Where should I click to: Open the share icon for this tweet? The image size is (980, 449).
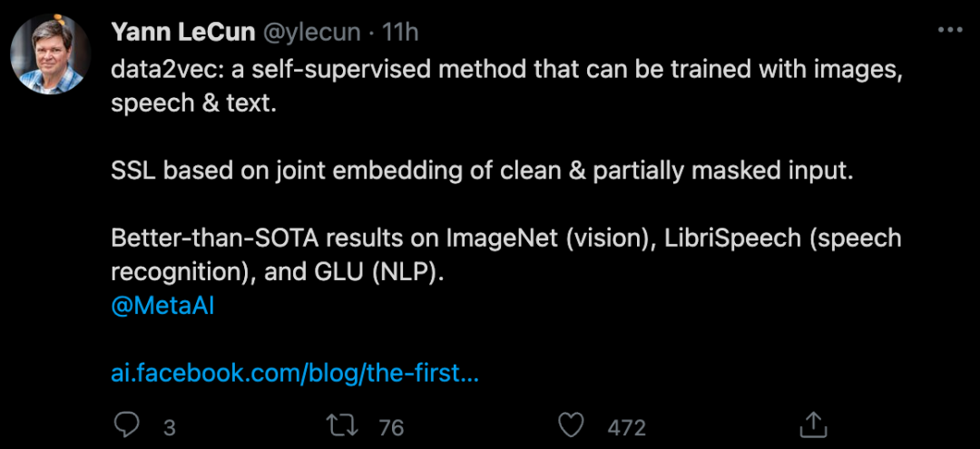(x=814, y=425)
